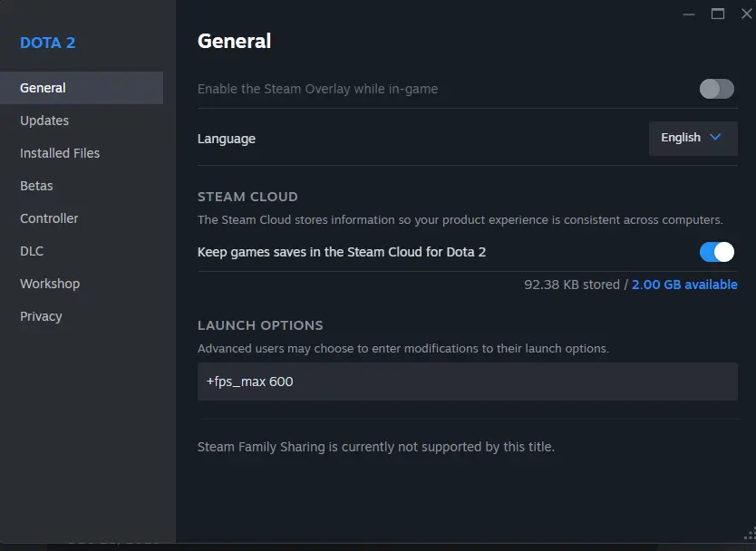Open the 2.00 GB available link
Image resolution: width=756 pixels, height=551 pixels.
click(684, 285)
